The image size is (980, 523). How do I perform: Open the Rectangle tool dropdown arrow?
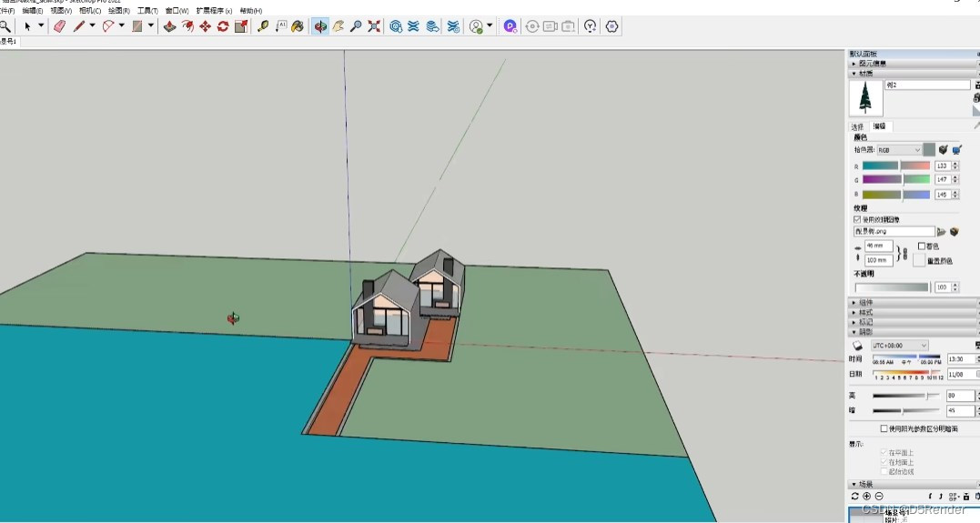coord(151,26)
